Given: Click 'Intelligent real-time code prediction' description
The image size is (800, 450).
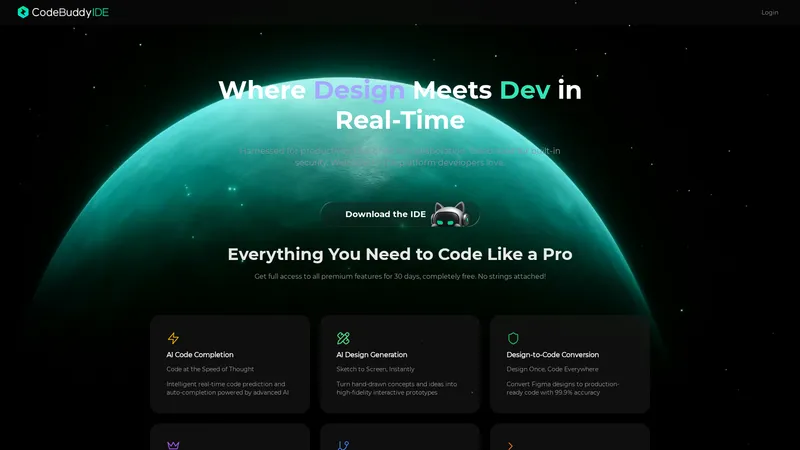Looking at the screenshot, I should [227, 388].
